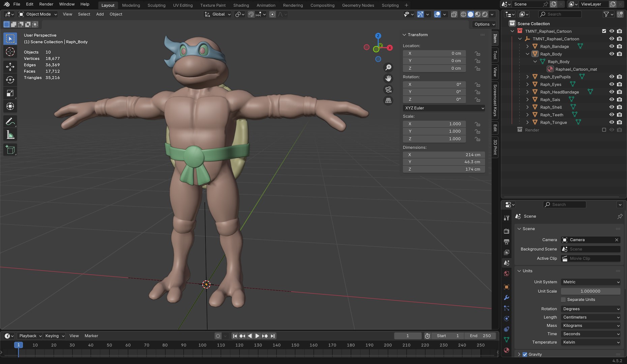Enable the Separate Units checkbox
The image size is (627, 364).
pyautogui.click(x=563, y=300)
